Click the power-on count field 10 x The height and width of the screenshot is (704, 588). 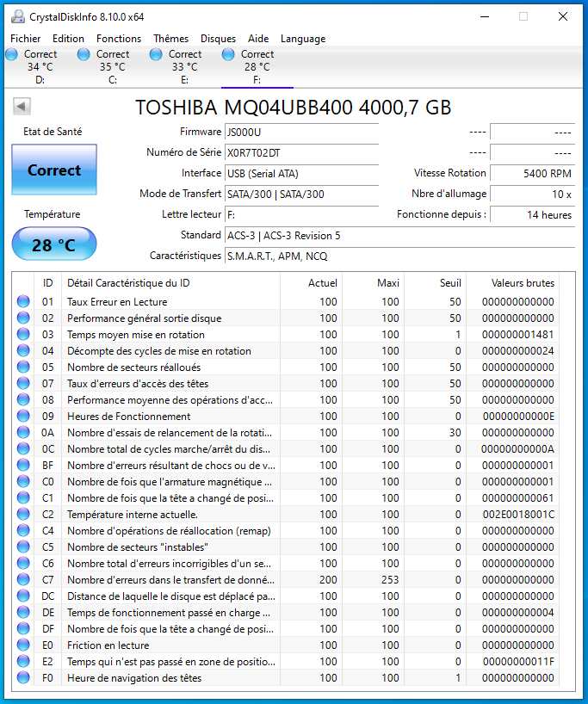click(x=532, y=194)
